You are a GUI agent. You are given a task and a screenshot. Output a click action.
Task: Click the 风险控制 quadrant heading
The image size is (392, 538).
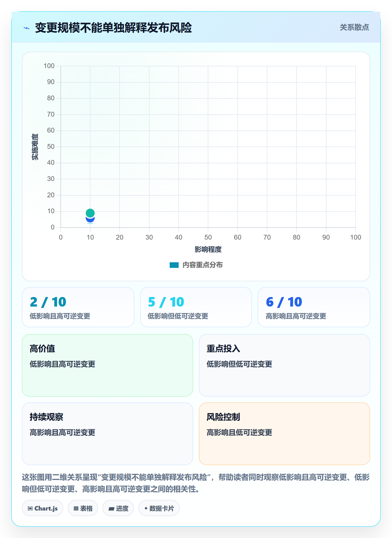point(223,417)
